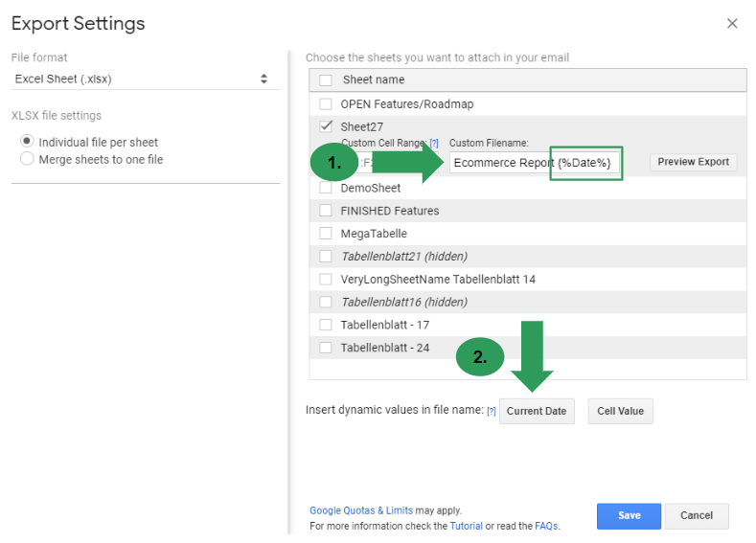The image size is (756, 543).
Task: Click the Cell Value button
Action: [620, 411]
